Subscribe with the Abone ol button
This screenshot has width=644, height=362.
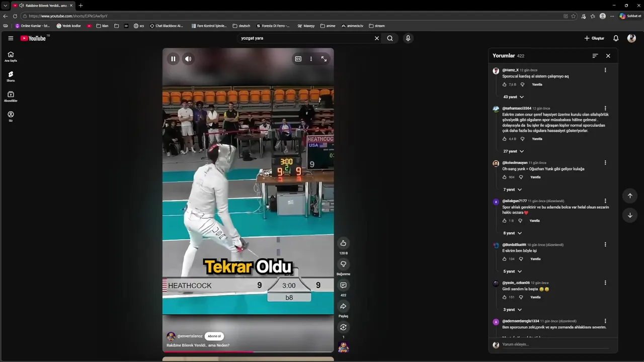[214, 336]
